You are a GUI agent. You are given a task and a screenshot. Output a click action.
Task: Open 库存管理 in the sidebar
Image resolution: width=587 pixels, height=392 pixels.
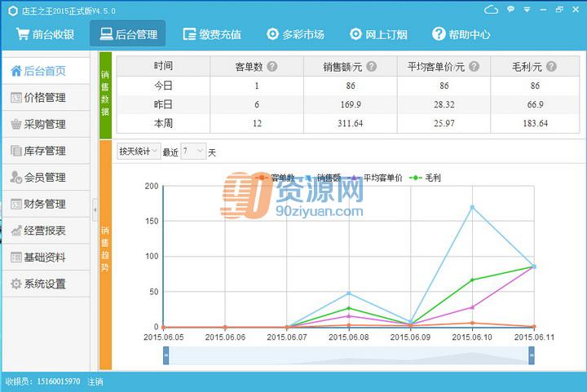pyautogui.click(x=46, y=151)
